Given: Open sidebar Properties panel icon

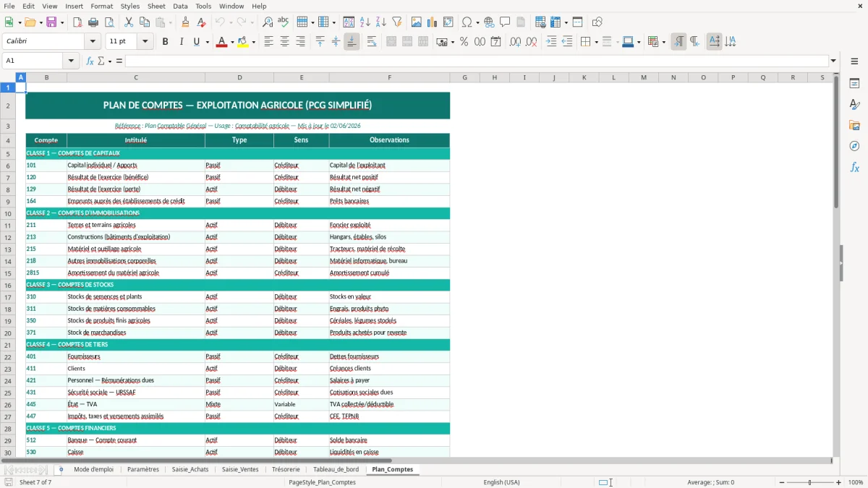Looking at the screenshot, I should pyautogui.click(x=854, y=84).
